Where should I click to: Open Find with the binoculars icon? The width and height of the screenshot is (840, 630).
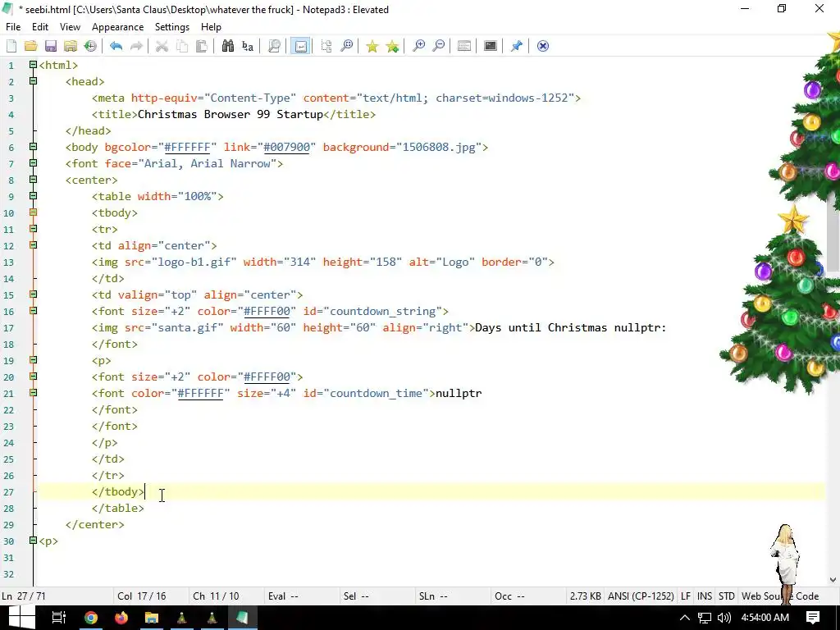228,46
